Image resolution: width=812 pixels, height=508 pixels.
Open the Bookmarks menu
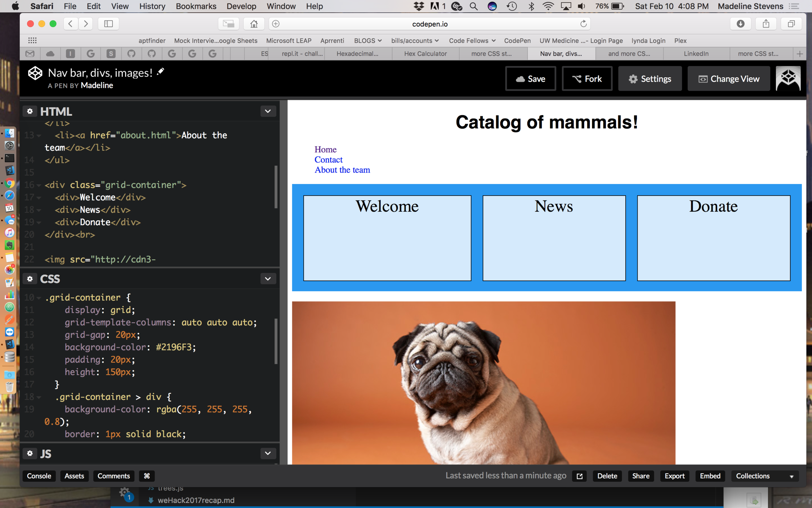[x=196, y=6]
